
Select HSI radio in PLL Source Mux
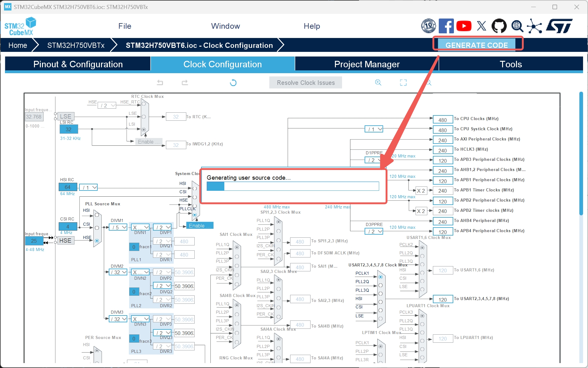(97, 215)
